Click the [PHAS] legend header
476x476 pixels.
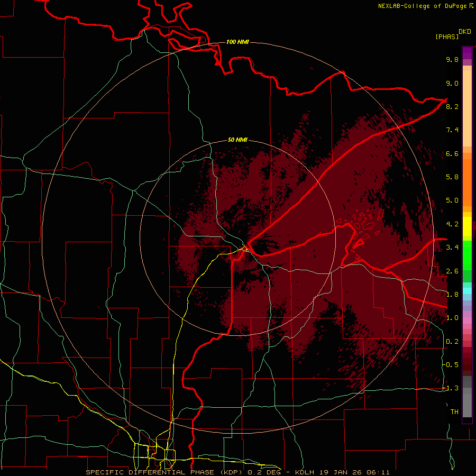pyautogui.click(x=447, y=36)
